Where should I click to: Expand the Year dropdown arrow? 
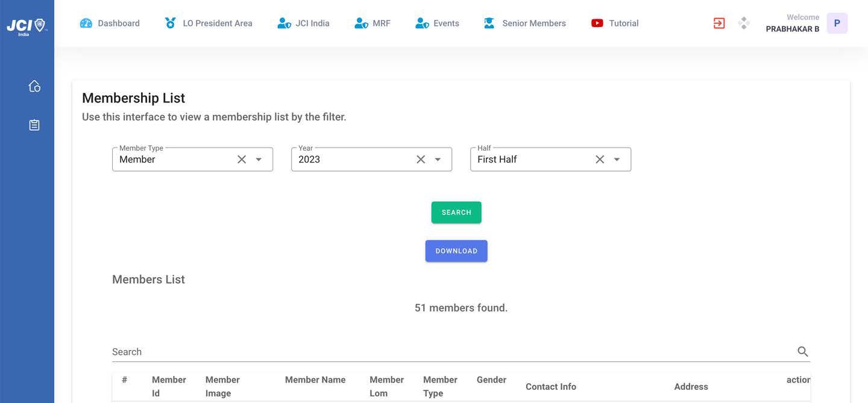[438, 159]
